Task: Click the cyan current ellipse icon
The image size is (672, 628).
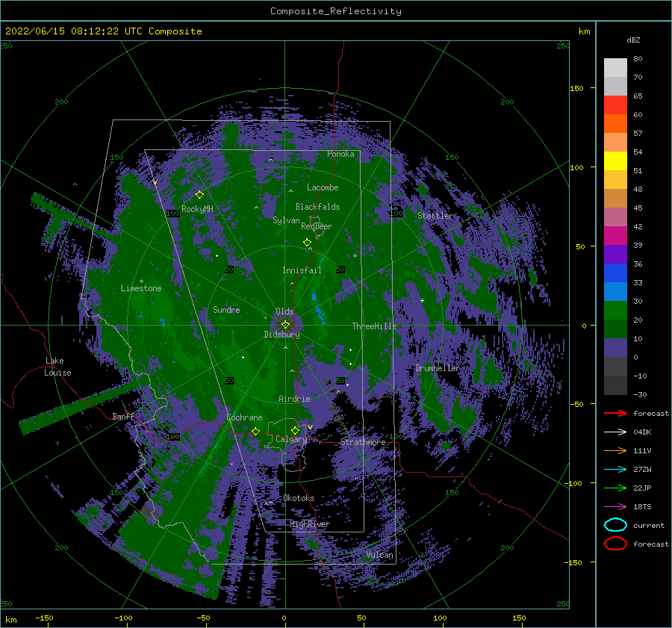Action: pos(615,525)
